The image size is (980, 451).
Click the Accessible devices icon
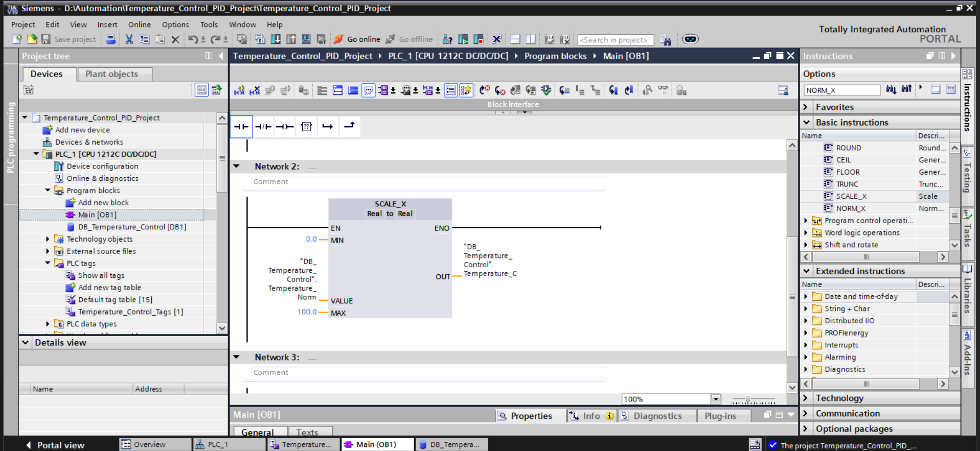[447, 39]
